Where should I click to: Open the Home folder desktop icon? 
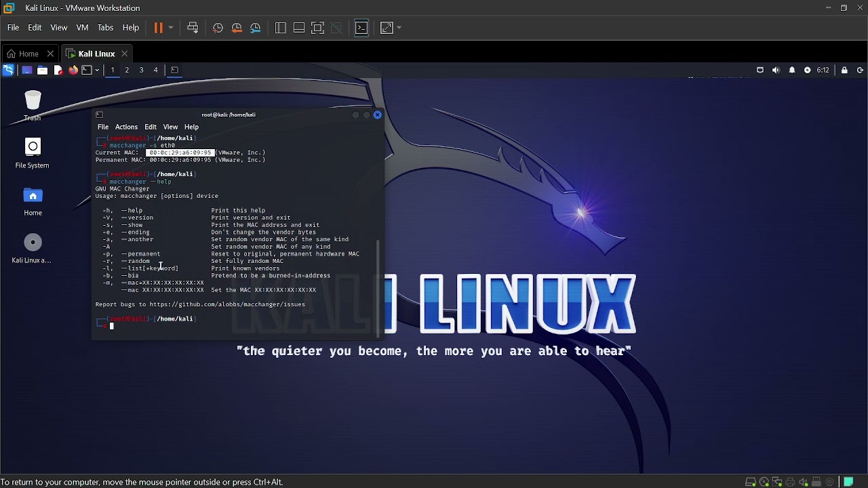(33, 201)
